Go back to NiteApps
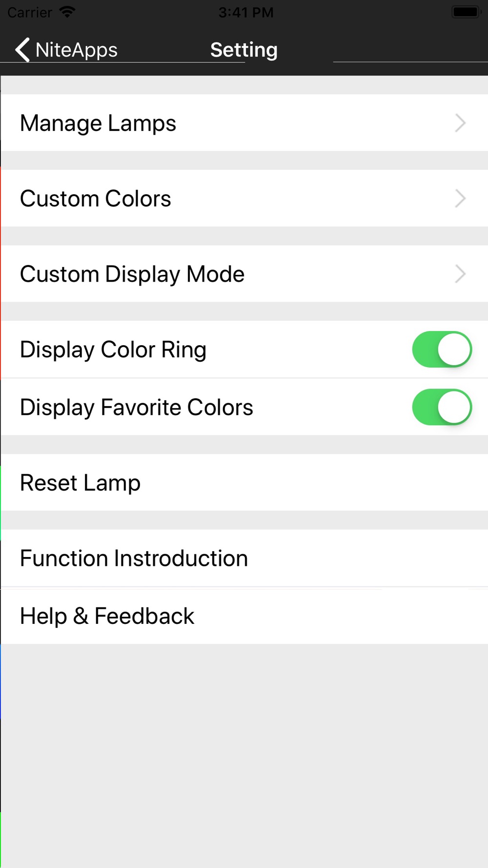 (x=76, y=50)
